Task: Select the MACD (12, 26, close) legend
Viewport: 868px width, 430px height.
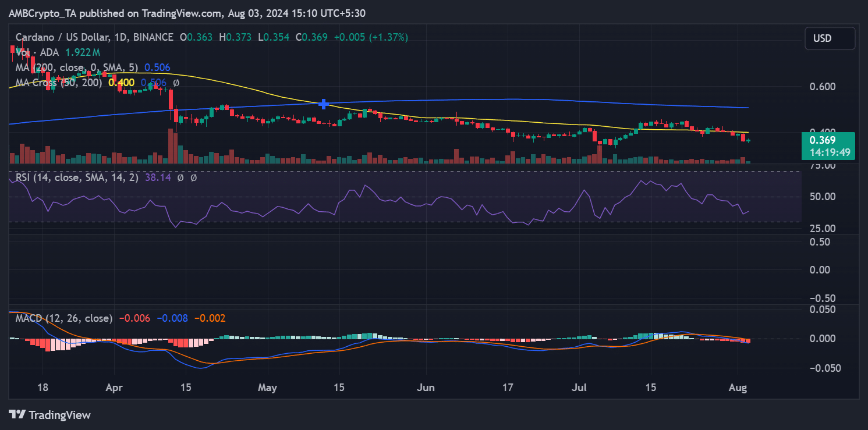Action: (64, 318)
